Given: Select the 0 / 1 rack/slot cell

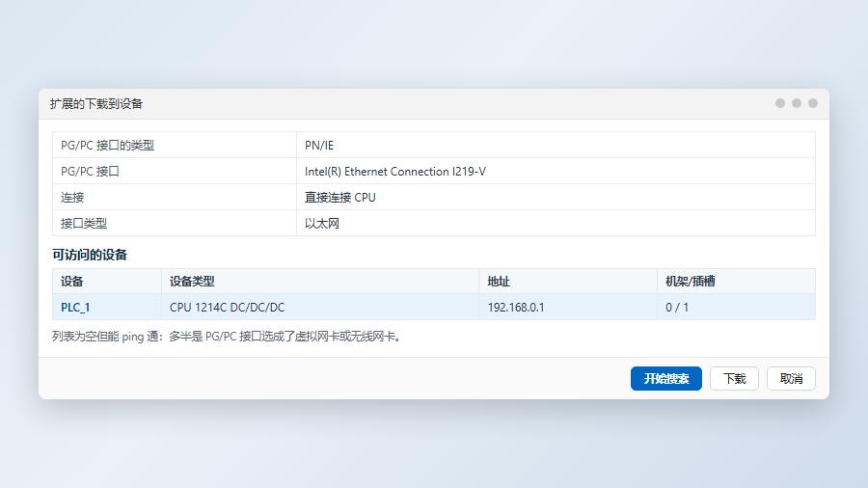Looking at the screenshot, I should [x=736, y=307].
